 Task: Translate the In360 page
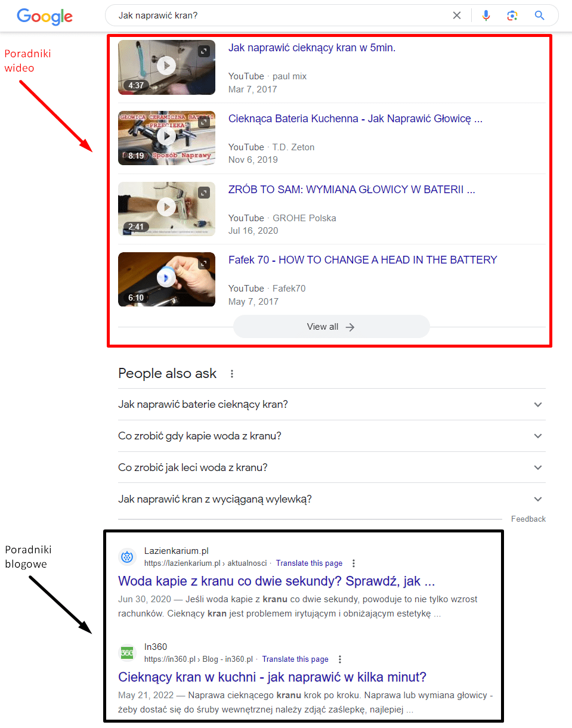(295, 659)
